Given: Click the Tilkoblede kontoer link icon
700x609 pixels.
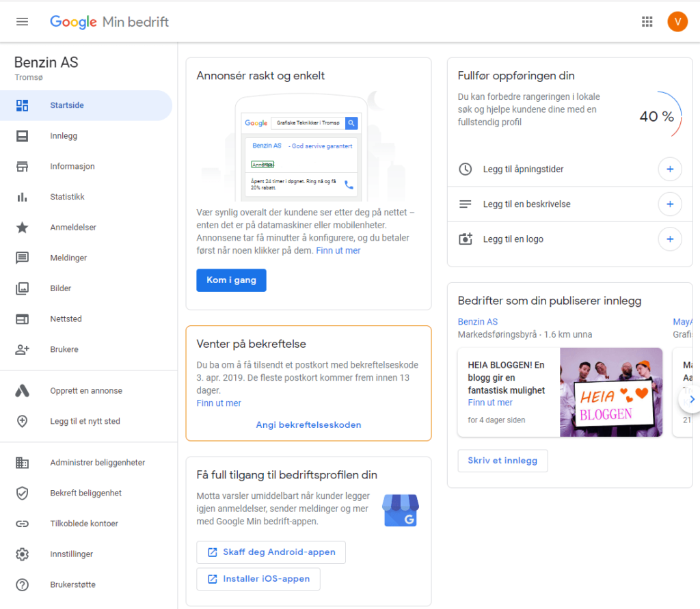Looking at the screenshot, I should [x=22, y=524].
